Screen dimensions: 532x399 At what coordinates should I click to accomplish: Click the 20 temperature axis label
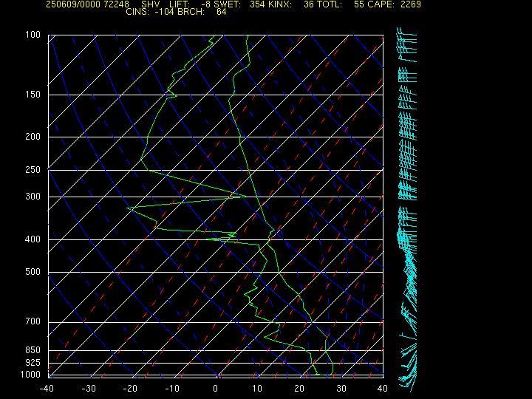coord(299,389)
